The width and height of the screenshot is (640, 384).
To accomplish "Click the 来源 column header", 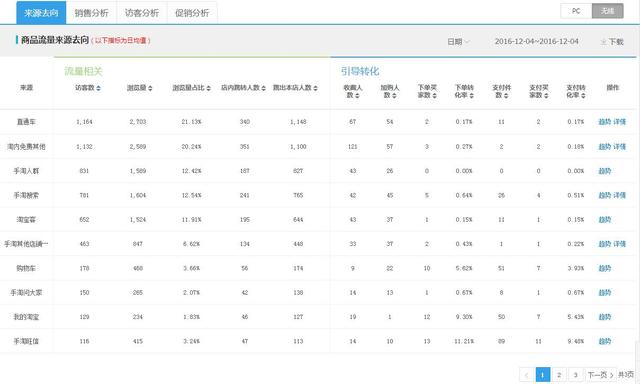I will click(x=27, y=88).
